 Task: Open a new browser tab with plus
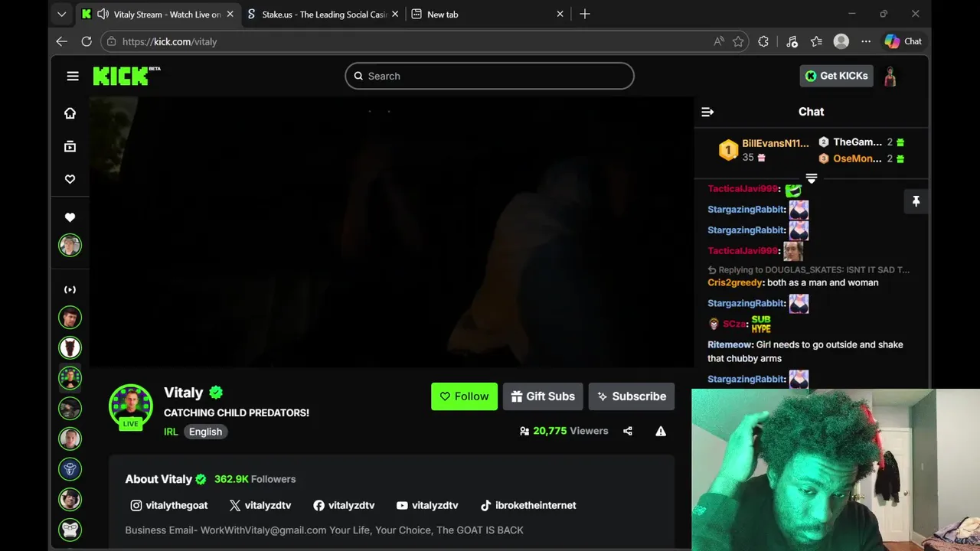pos(585,14)
